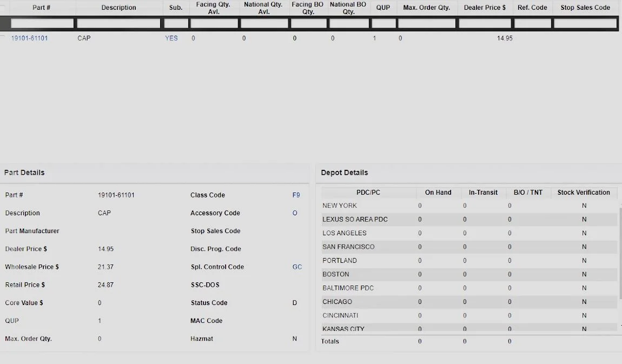Sort depot list by On Hand header
The image size is (622, 364).
[438, 193]
